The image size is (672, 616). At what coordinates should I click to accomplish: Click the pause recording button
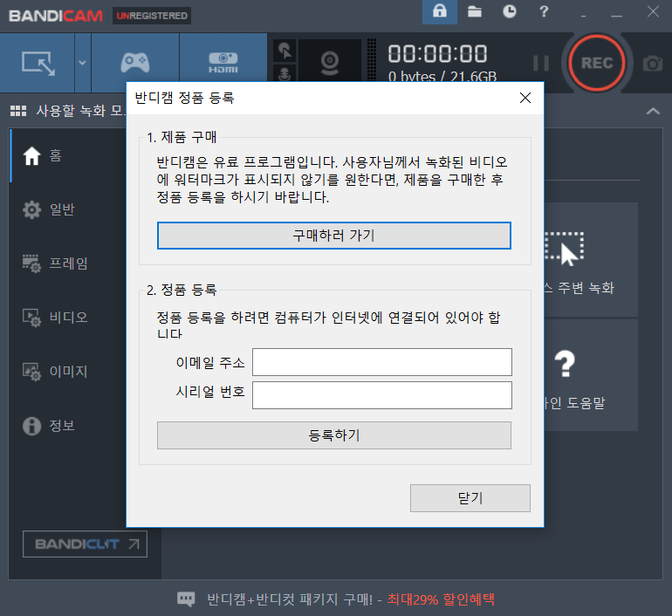541,63
